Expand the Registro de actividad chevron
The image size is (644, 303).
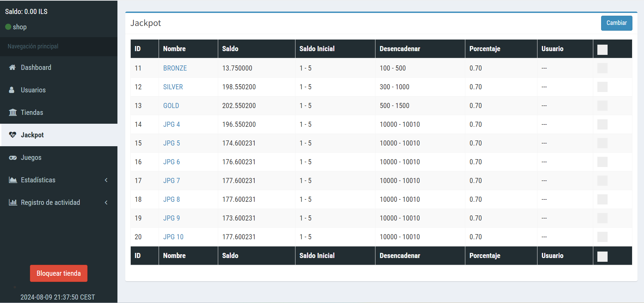click(x=106, y=202)
